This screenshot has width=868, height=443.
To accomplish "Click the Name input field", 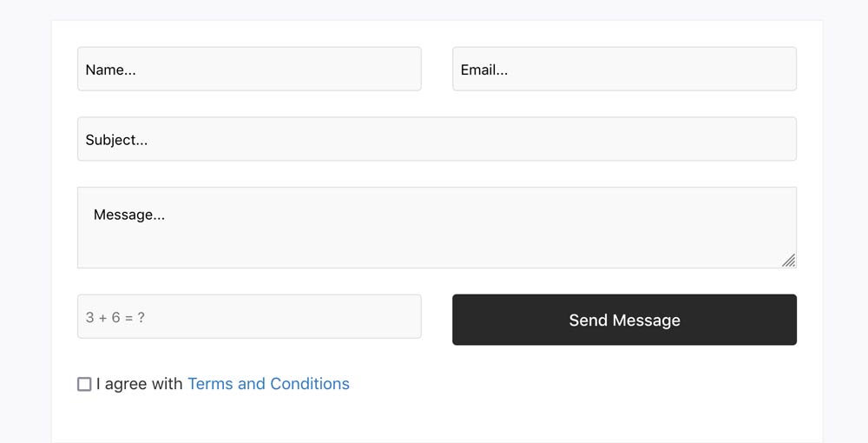I will 249,69.
